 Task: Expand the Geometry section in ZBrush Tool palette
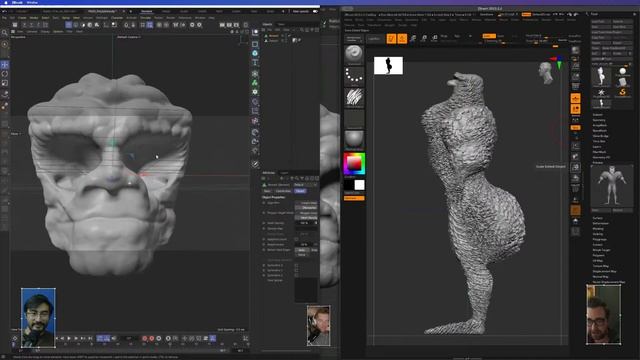[599, 120]
